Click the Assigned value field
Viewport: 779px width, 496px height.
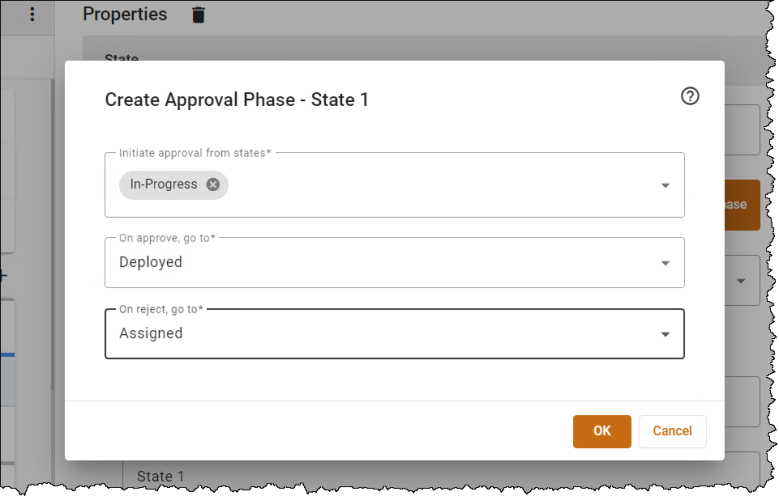click(394, 333)
